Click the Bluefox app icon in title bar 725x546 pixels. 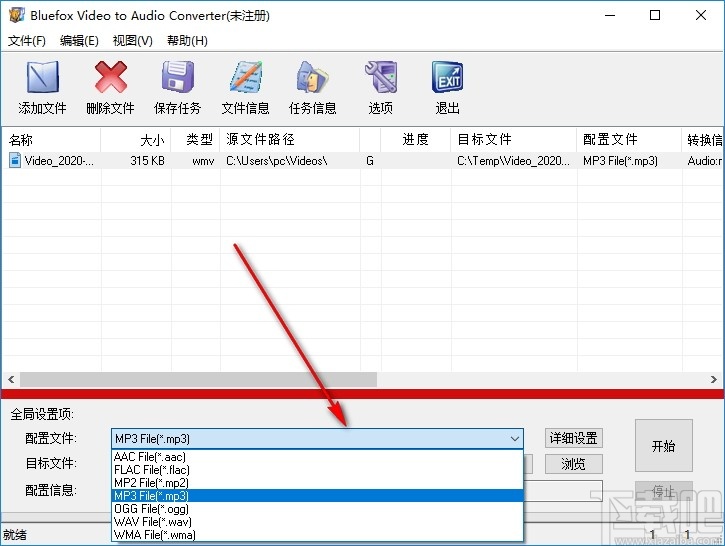pyautogui.click(x=16, y=15)
